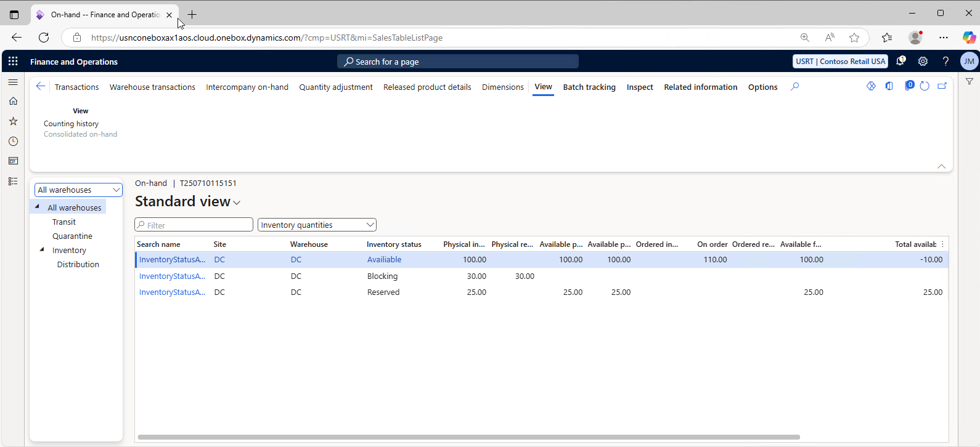
Task: Collapse the All warehouses tree node
Action: (x=38, y=207)
